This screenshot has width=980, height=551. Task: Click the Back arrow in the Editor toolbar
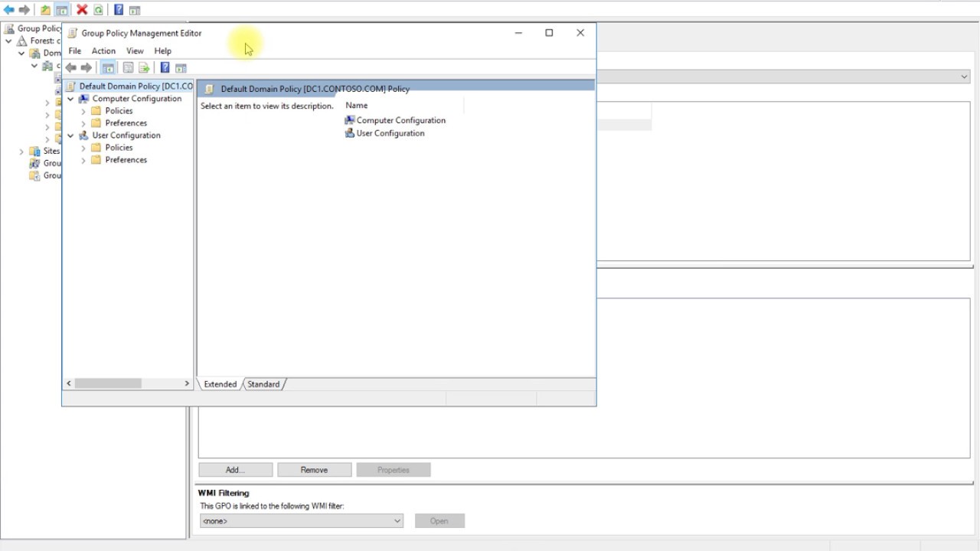70,68
